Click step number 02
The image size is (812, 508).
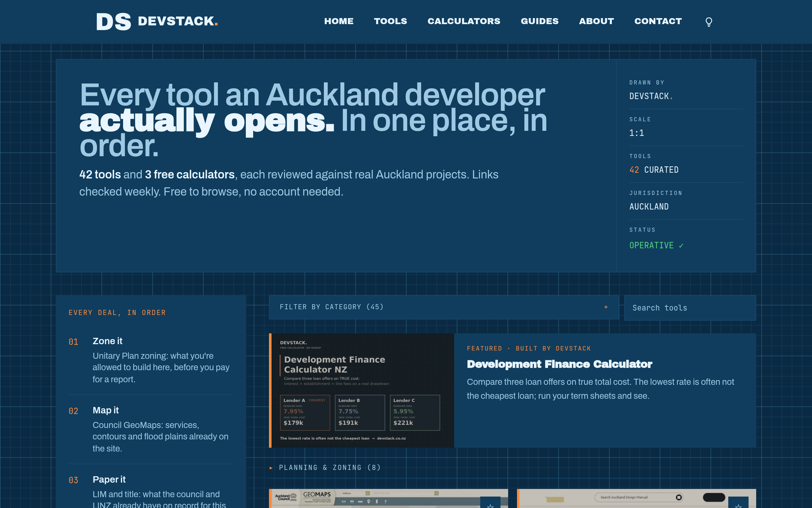click(74, 411)
